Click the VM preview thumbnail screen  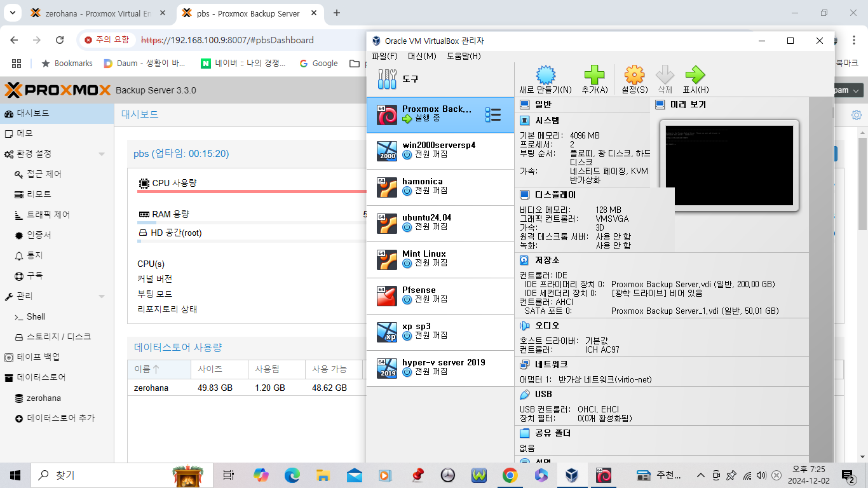click(729, 165)
